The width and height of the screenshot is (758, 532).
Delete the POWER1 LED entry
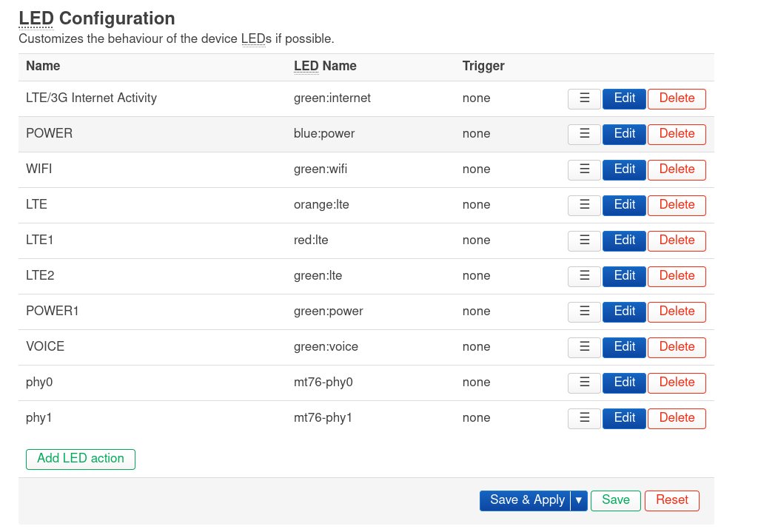click(677, 312)
